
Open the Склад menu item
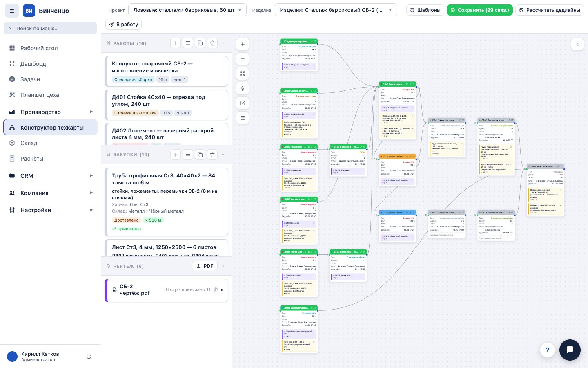click(51, 143)
